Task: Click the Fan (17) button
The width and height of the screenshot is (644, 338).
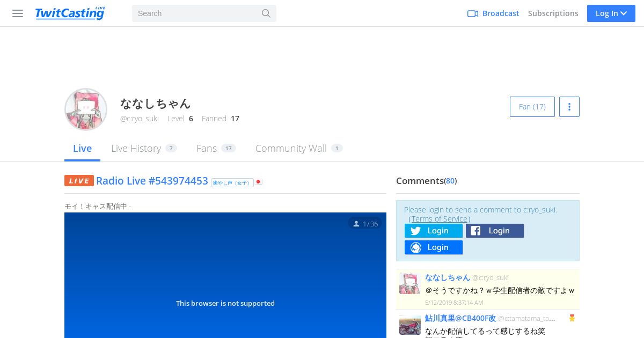Action: [x=532, y=107]
